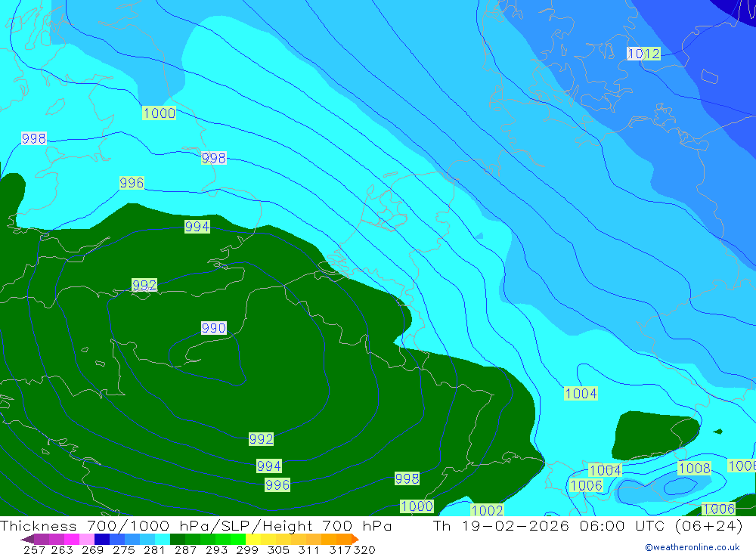Click the 996 label directly under the 994 label
The width and height of the screenshot is (756, 554).
(x=277, y=485)
